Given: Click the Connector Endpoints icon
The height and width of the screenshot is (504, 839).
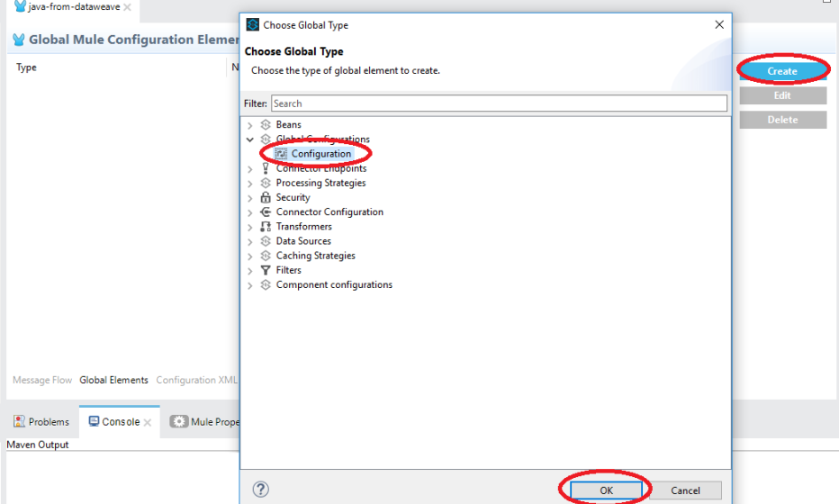Looking at the screenshot, I should (266, 168).
